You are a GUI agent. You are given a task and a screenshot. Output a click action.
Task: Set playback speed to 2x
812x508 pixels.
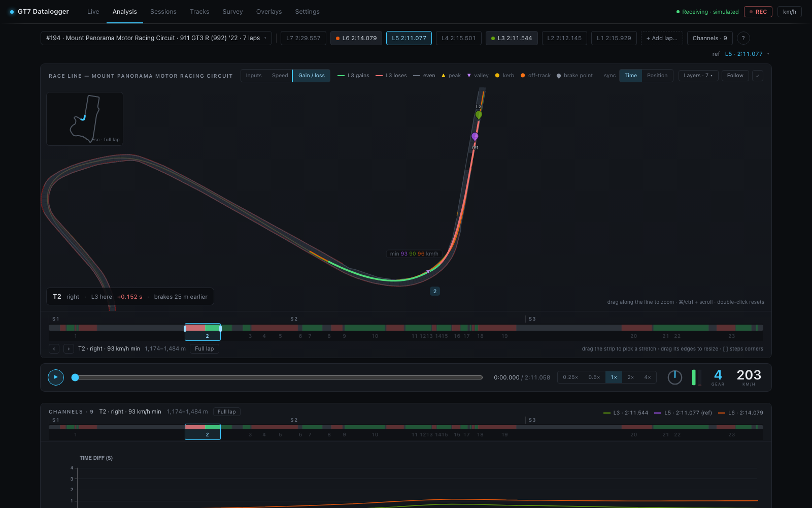tap(631, 377)
